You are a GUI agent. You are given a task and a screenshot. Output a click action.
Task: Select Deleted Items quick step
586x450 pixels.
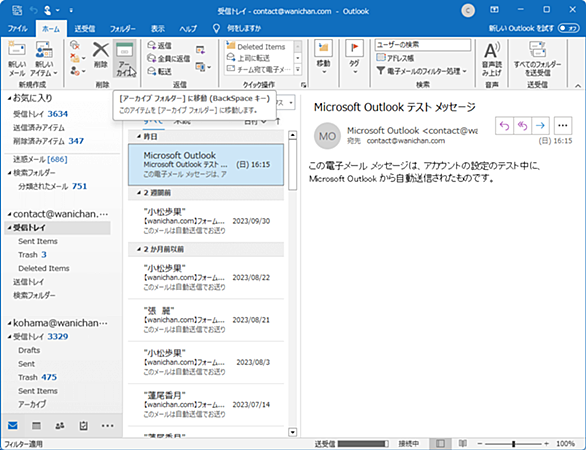[x=259, y=47]
